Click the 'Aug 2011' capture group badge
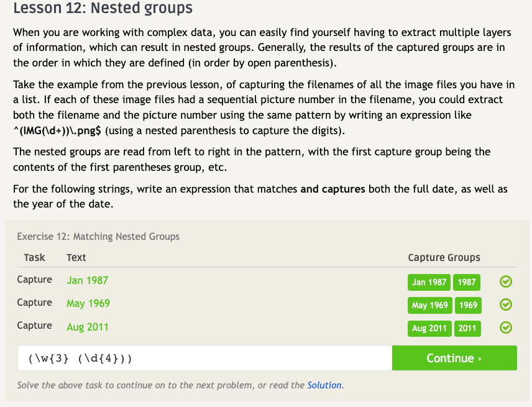The image size is (532, 407). pos(429,328)
